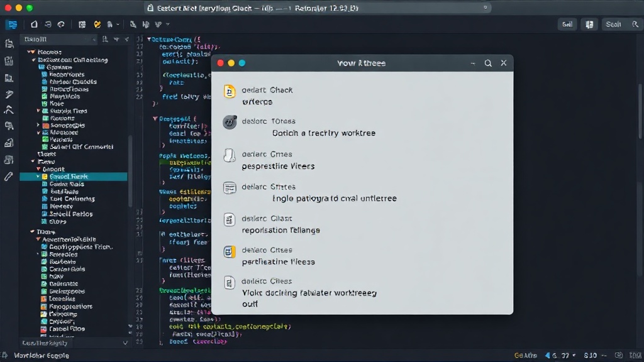
Task: Click 'GeAths' in the status bar
Action: point(525,356)
